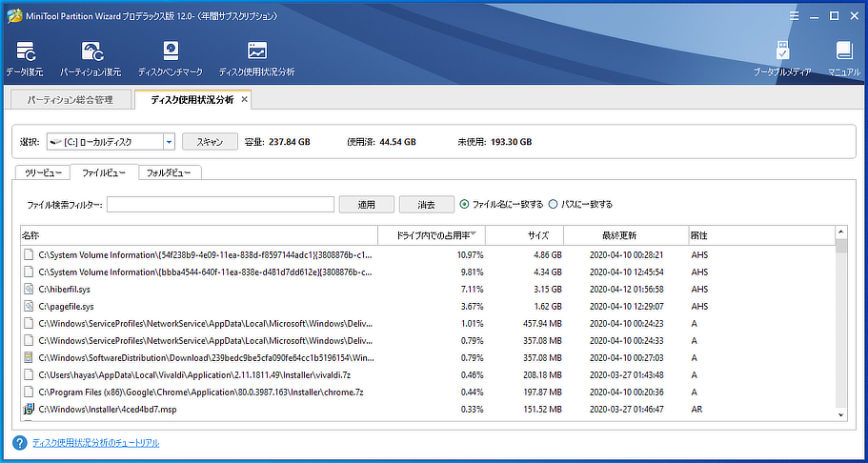Click the pagefile.sys file icon
Image resolution: width=868 pixels, height=463 pixels.
point(29,306)
